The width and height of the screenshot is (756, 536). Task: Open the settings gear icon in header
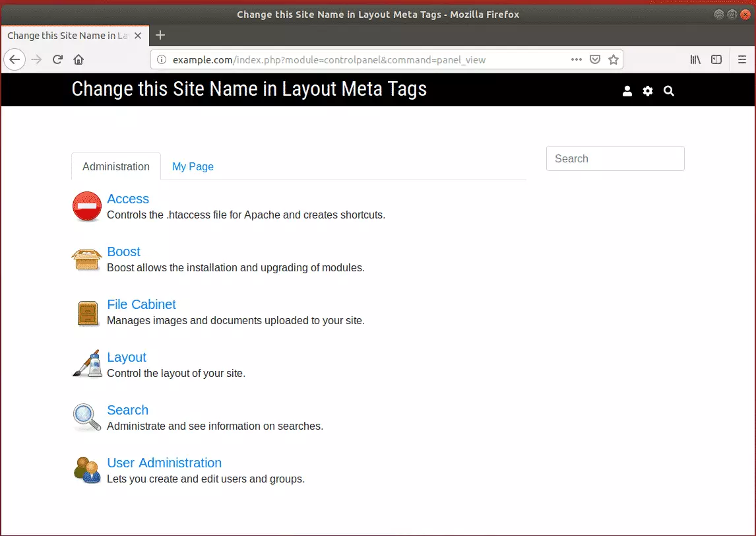coord(648,90)
